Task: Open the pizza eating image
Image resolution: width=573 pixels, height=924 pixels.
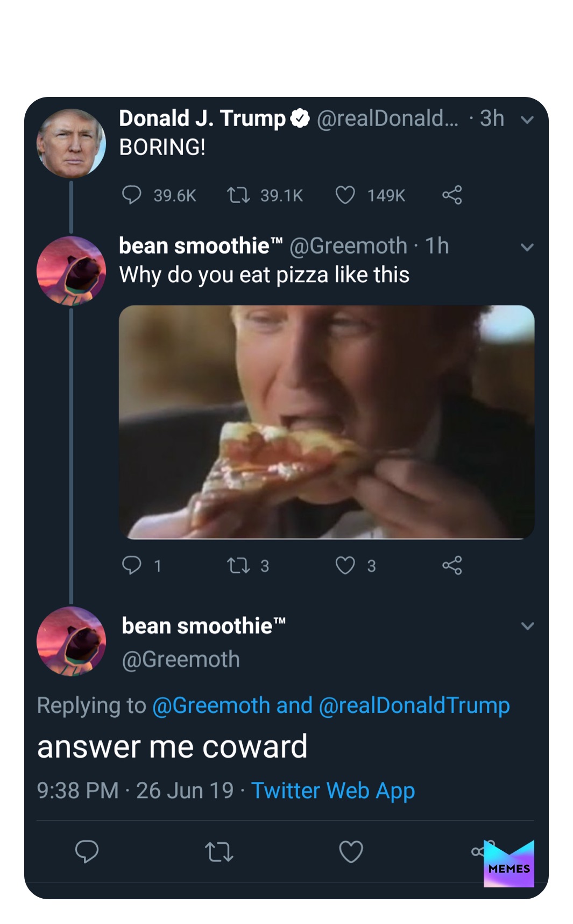Action: point(326,422)
